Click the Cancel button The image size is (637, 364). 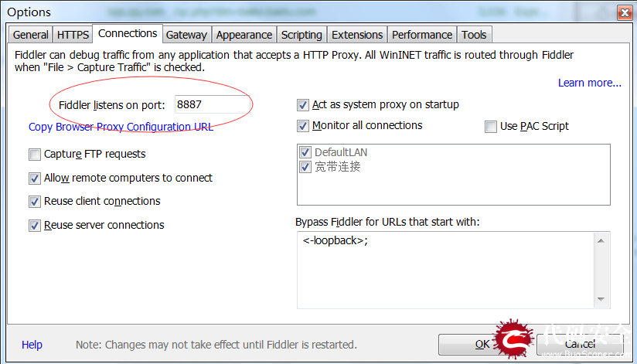point(580,344)
